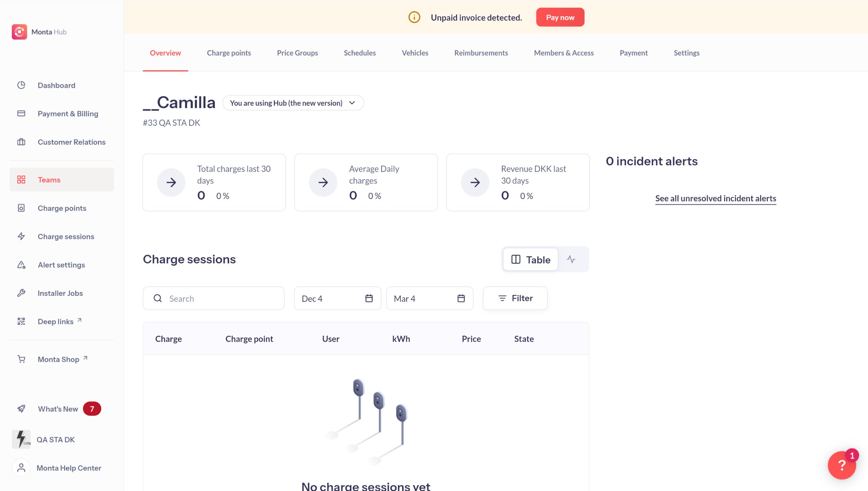Switch to chart graph view
Image resolution: width=868 pixels, height=491 pixels.
point(571,260)
